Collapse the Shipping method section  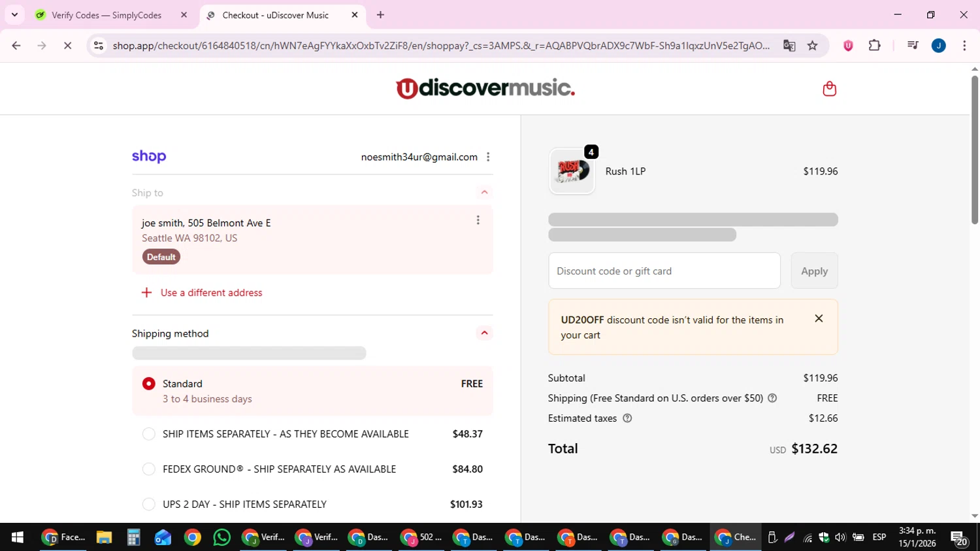tap(484, 333)
